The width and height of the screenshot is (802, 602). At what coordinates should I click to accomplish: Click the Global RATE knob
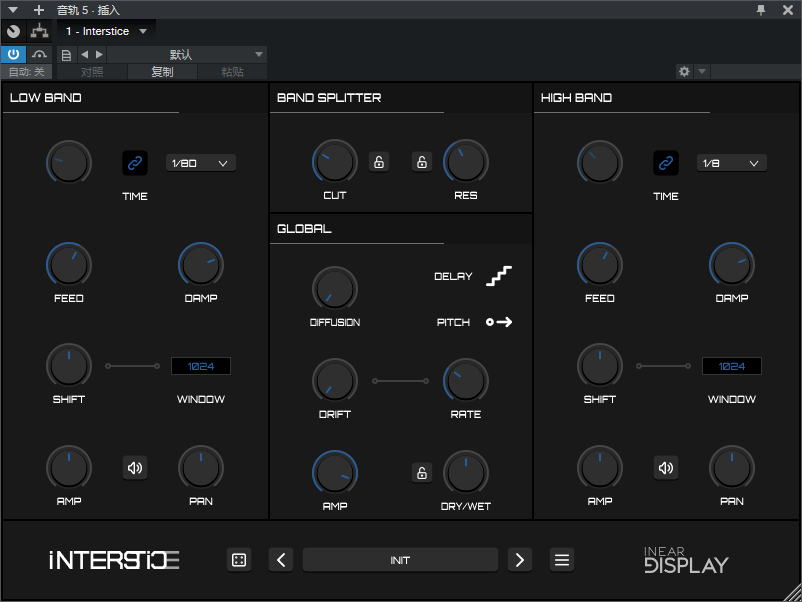click(x=465, y=381)
